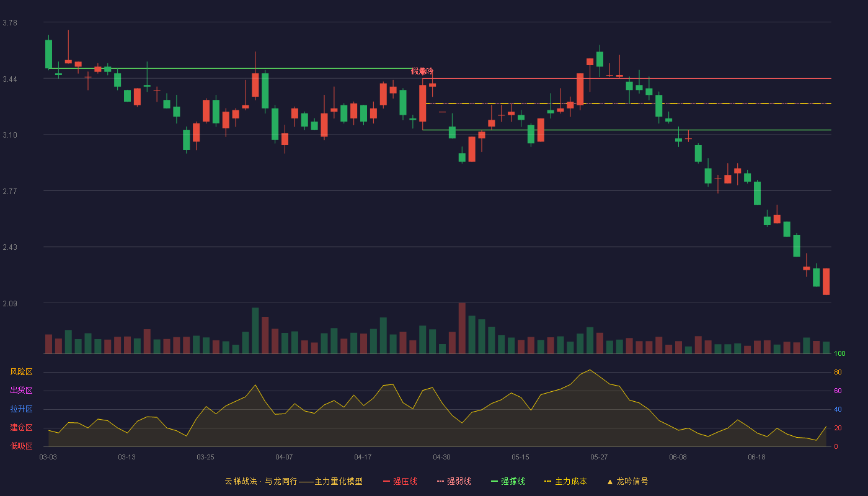Click the red 强压线 legend line marker
This screenshot has height=496, width=868.
click(386, 481)
